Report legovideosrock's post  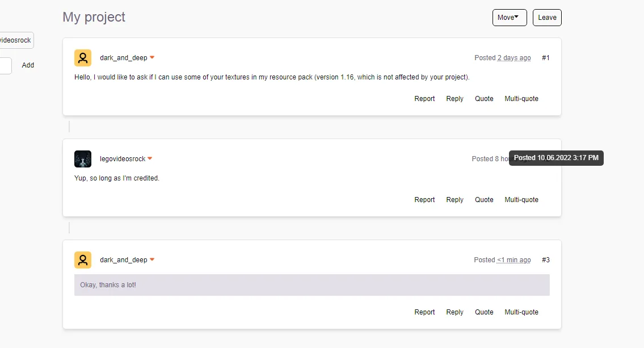coord(424,200)
